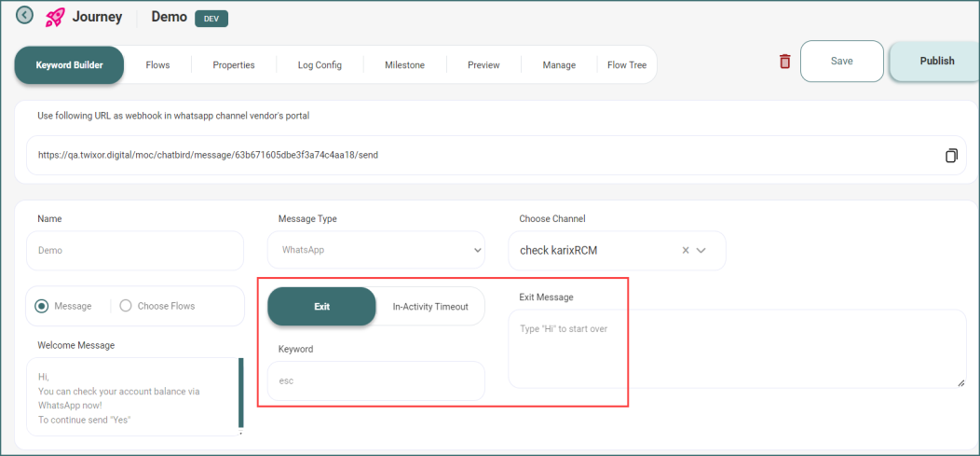
Task: Click the back arrow icon
Action: tap(24, 15)
